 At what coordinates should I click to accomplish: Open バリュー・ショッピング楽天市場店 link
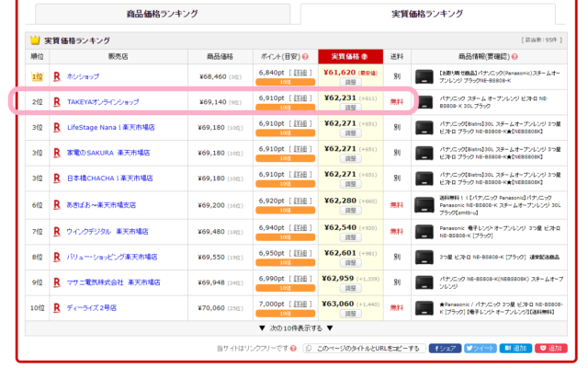point(112,258)
